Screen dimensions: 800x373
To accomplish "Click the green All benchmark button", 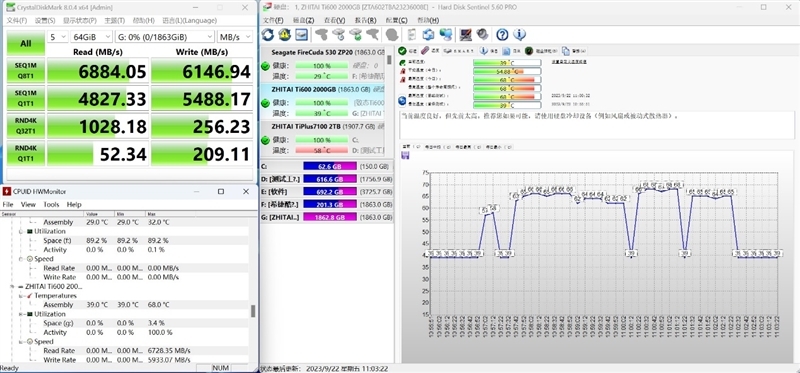I will click(26, 44).
